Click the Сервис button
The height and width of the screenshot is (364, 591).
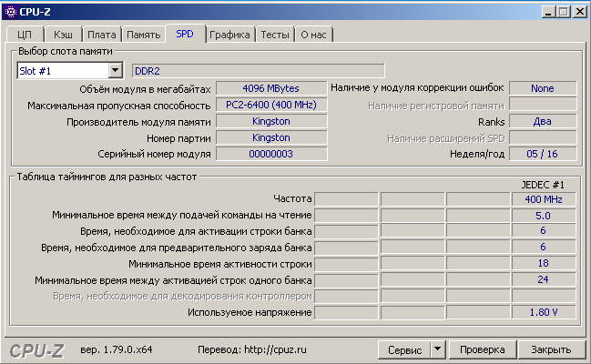(x=405, y=350)
